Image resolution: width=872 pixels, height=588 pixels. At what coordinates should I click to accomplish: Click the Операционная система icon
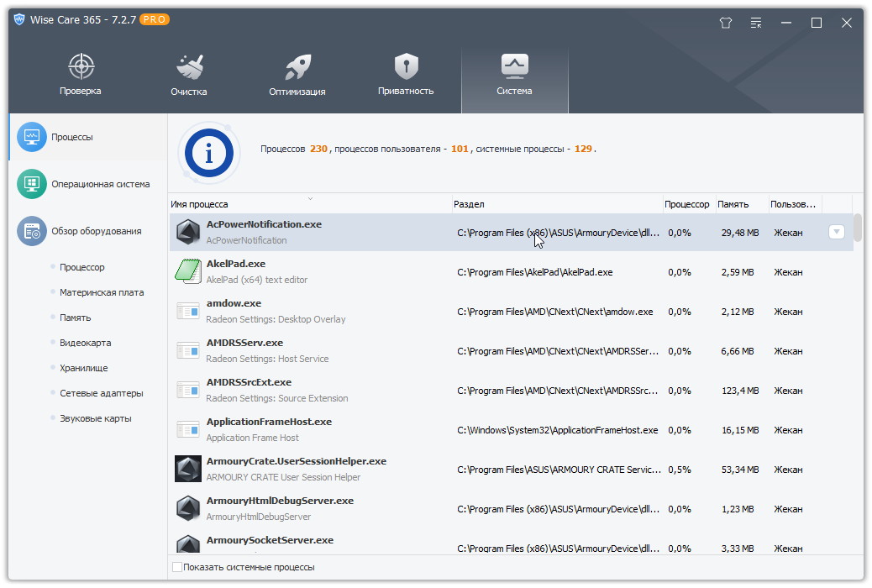coord(32,184)
